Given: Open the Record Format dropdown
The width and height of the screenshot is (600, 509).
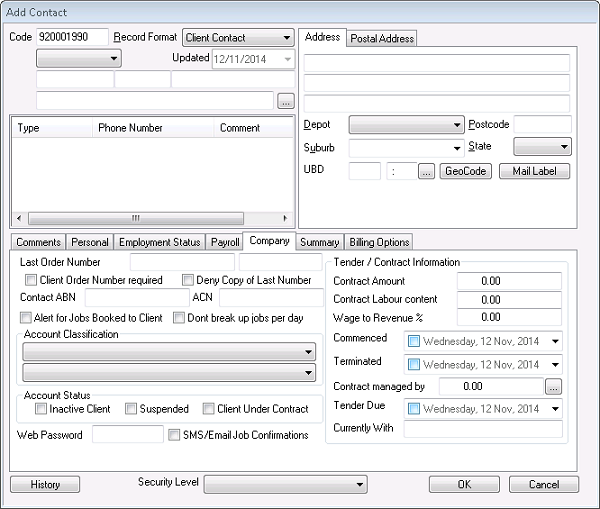Looking at the screenshot, I should click(x=285, y=38).
